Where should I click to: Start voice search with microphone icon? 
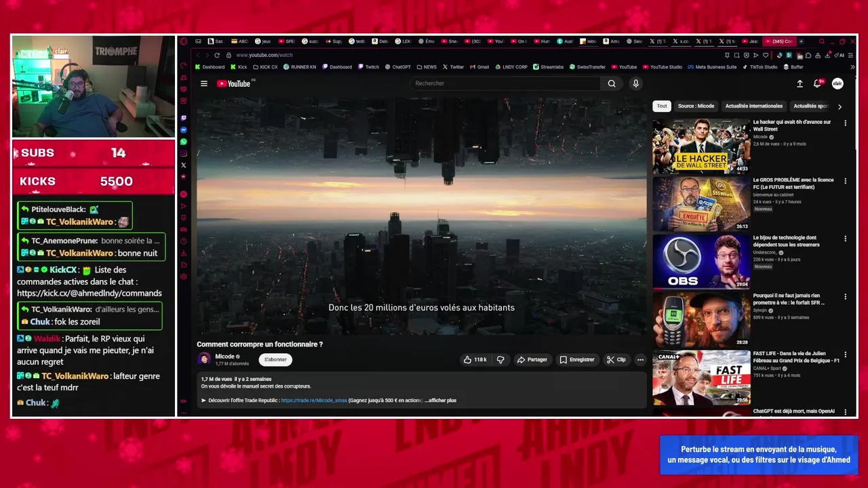(x=635, y=83)
